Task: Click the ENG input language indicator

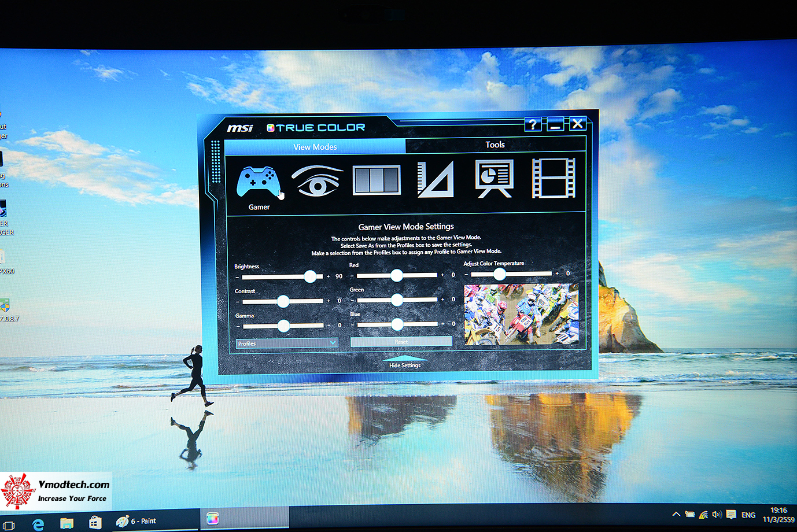Action: click(x=748, y=515)
